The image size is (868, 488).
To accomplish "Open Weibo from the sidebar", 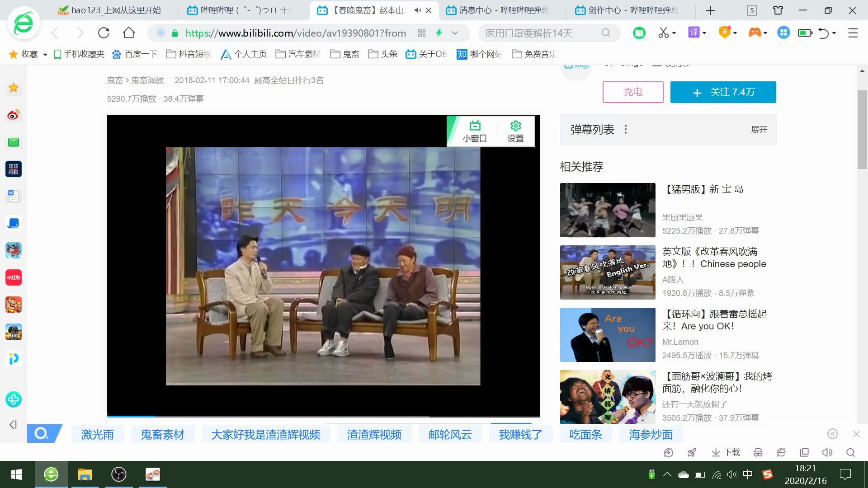I will (x=14, y=115).
